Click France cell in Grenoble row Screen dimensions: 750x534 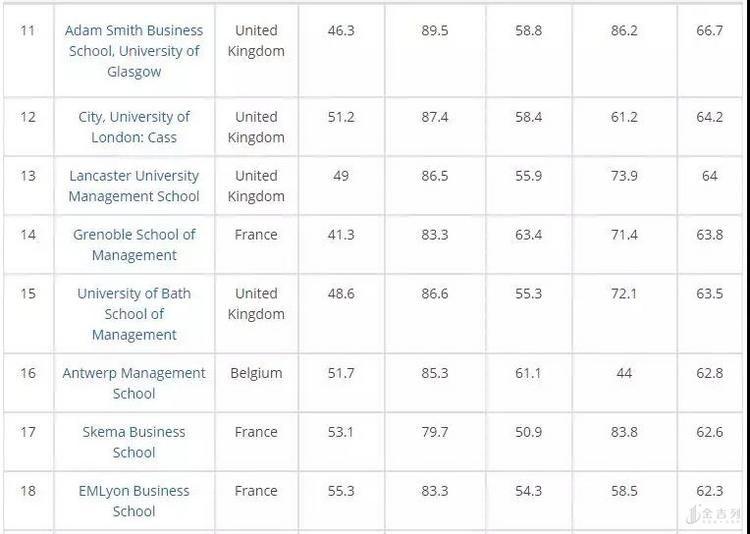(256, 235)
